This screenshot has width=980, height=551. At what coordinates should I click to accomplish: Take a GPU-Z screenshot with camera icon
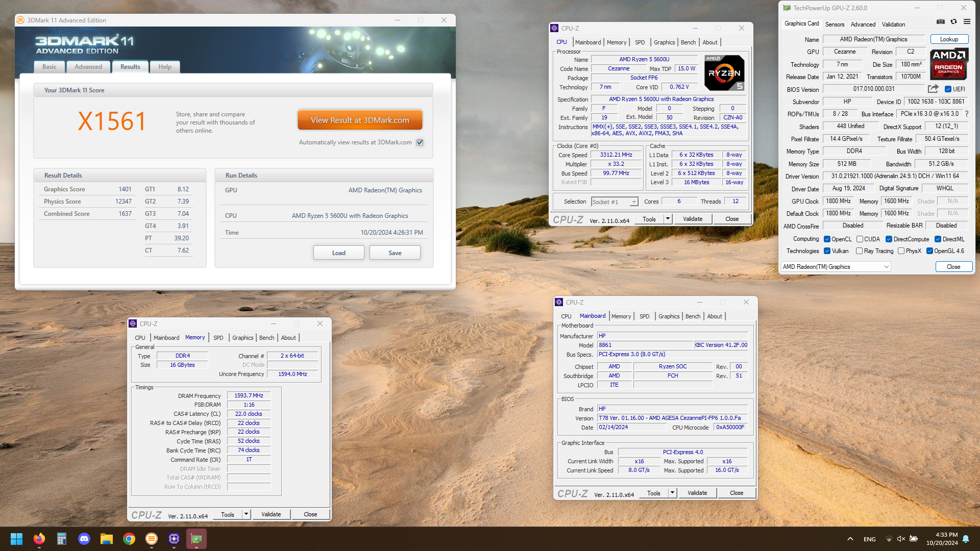click(941, 21)
